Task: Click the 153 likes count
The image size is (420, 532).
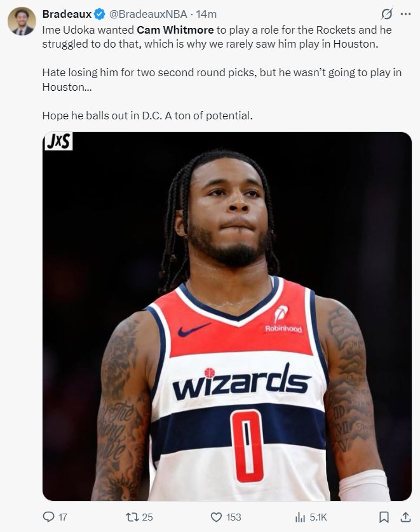Action: (x=234, y=517)
